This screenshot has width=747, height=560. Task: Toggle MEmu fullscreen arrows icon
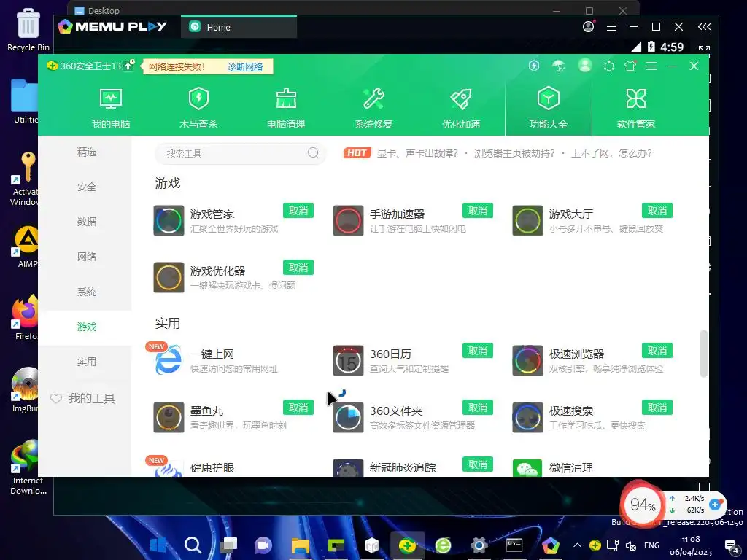point(704,47)
